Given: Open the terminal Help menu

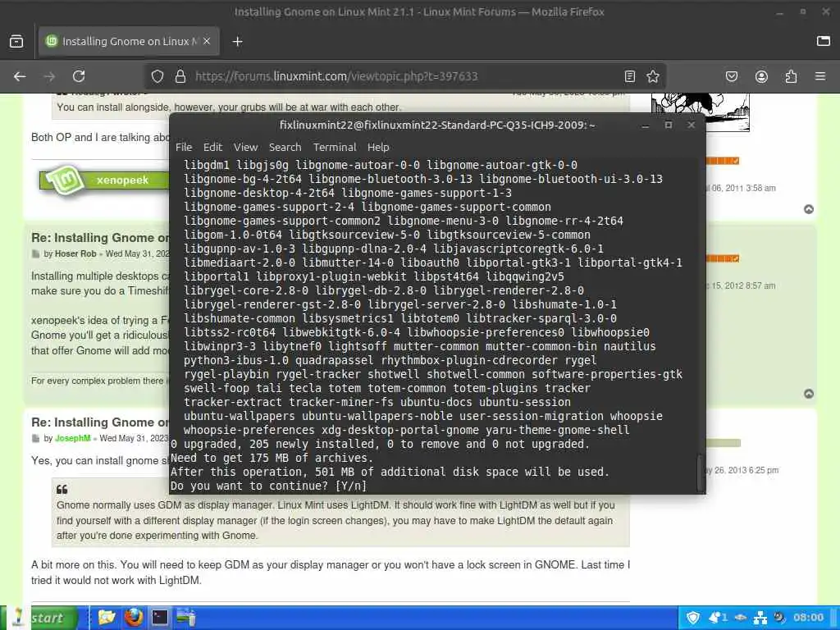Looking at the screenshot, I should [378, 148].
